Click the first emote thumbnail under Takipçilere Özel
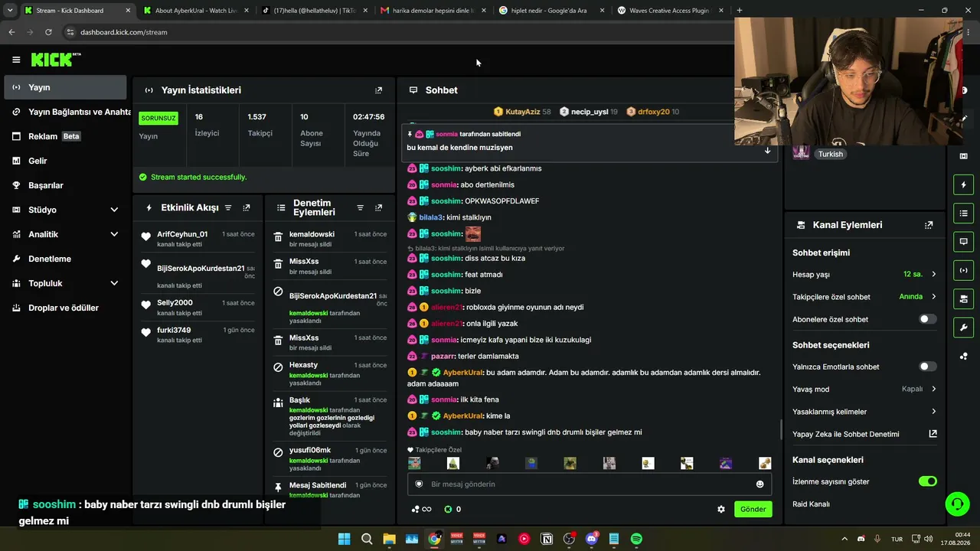This screenshot has width=980, height=551. point(414,463)
